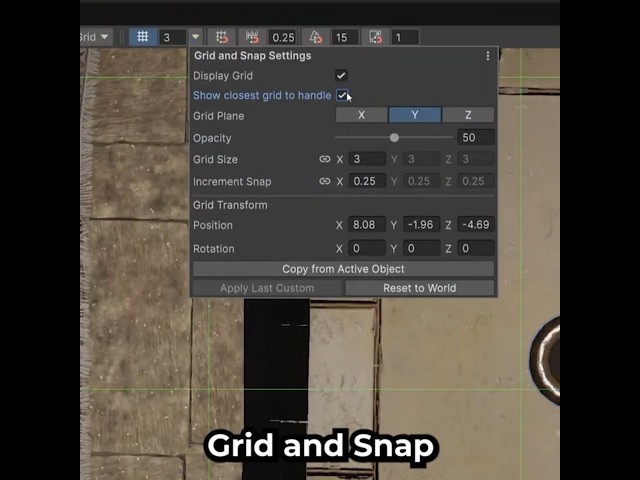Uncheck Show closest grid to handle
Screen dimensions: 640x480
click(342, 96)
